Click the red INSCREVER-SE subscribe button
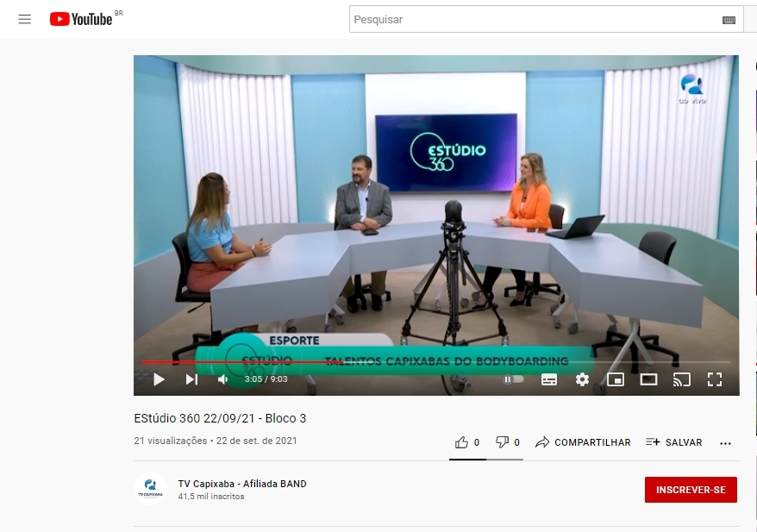The height and width of the screenshot is (532, 757). [x=691, y=490]
